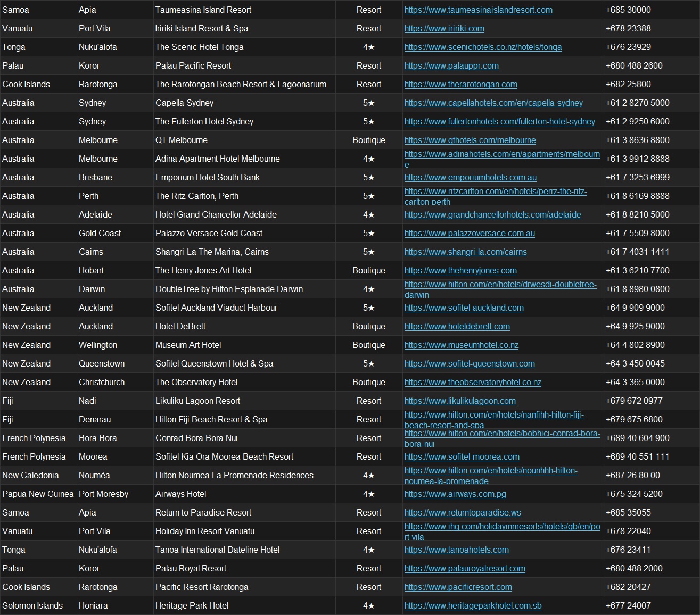Image resolution: width=700 pixels, height=615 pixels.
Task: Open the pacificresort.com link
Action: click(x=458, y=587)
